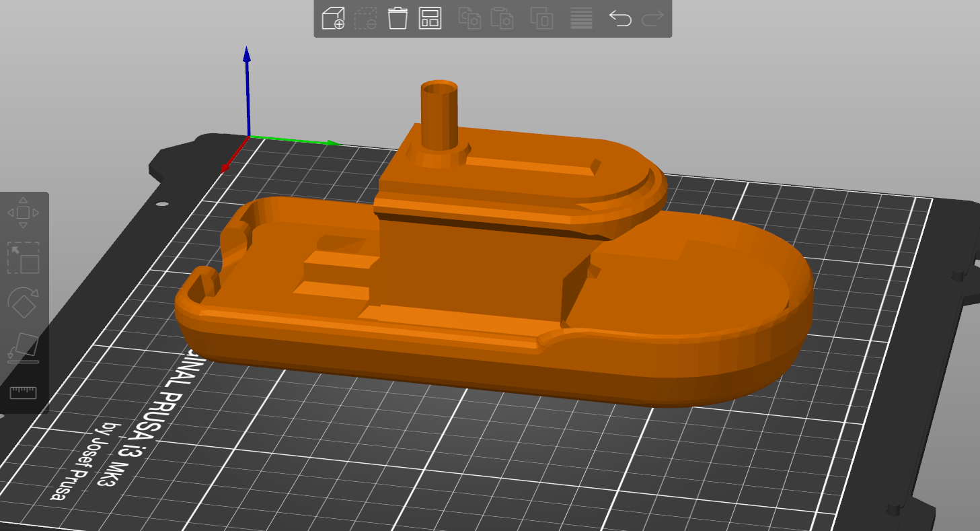The width and height of the screenshot is (980, 531).
Task: Select the Move gizmo tool
Action: point(23,213)
